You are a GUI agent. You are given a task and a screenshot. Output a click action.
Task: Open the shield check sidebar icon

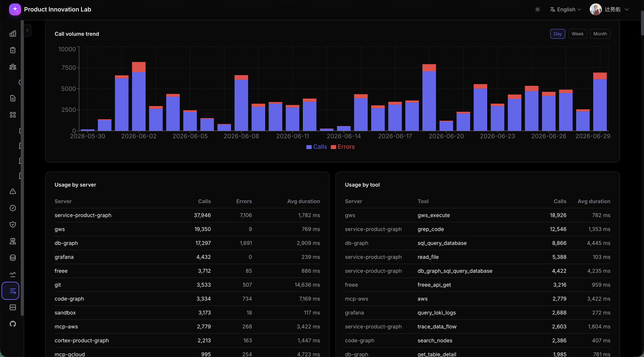coord(13,224)
